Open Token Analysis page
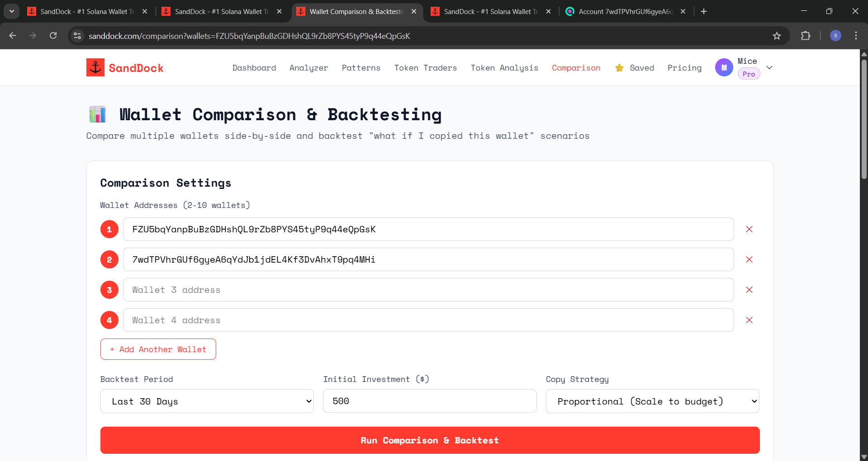The height and width of the screenshot is (461, 868). click(504, 68)
